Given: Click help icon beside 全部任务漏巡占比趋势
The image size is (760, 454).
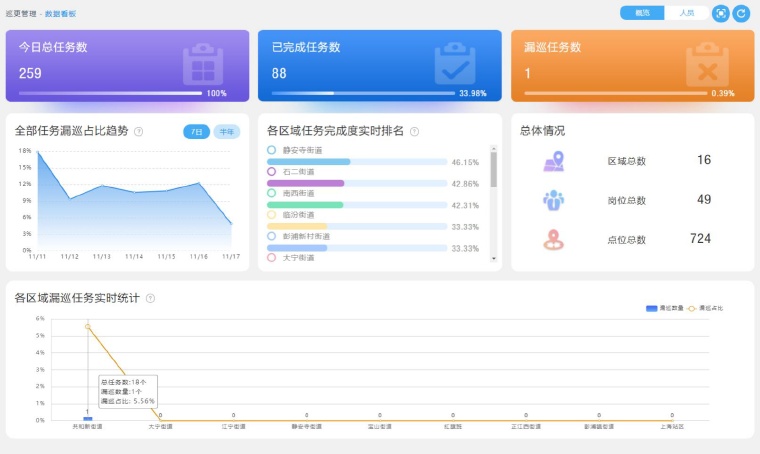Looking at the screenshot, I should point(138,131).
